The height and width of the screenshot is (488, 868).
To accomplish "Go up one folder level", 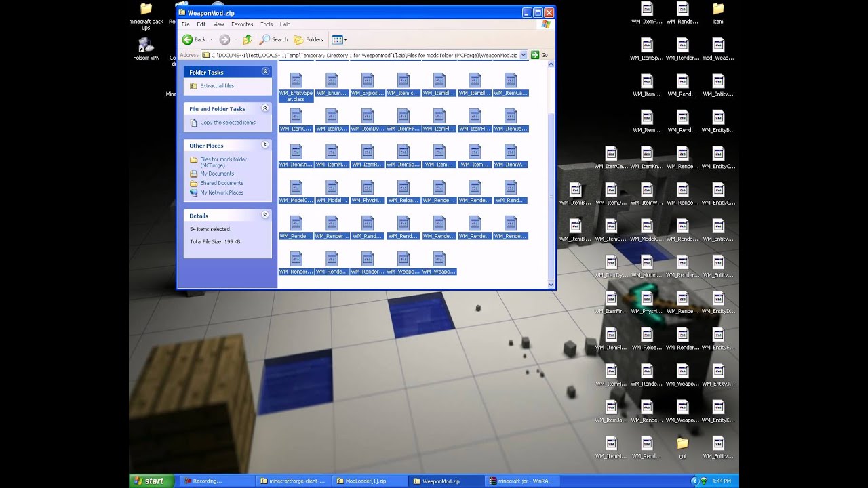I will pos(248,39).
